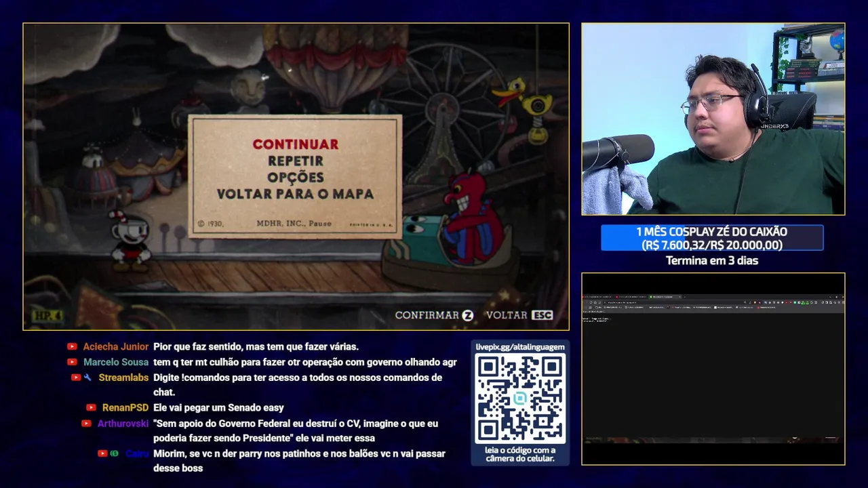The width and height of the screenshot is (868, 488).
Task: Click the green badge icon beside Cairu
Action: click(114, 453)
